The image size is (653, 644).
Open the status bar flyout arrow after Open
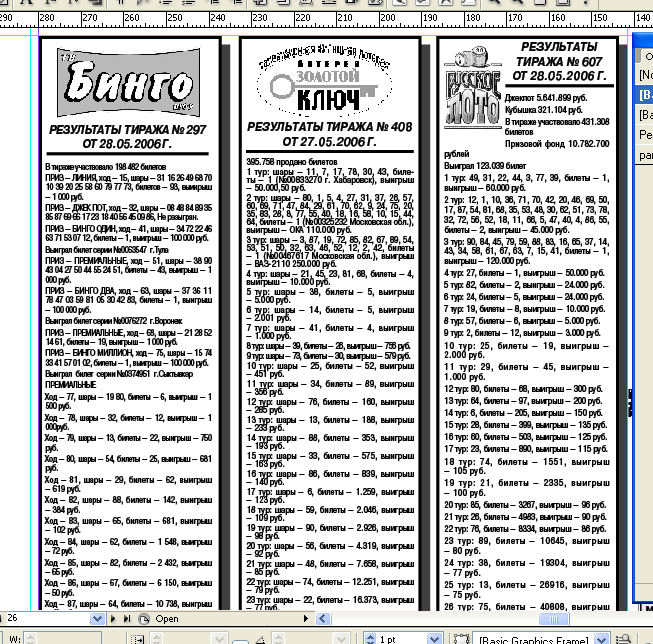[x=306, y=619]
